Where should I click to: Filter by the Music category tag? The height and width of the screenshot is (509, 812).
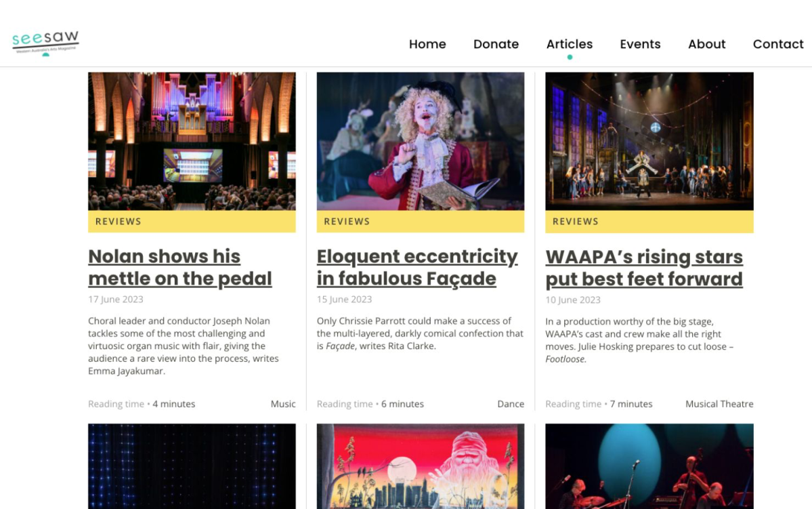[283, 404]
